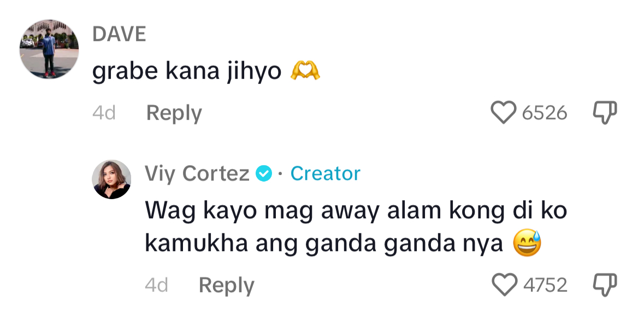Click the 4d timestamp under Viy's reply
This screenshot has width=644, height=314.
[x=156, y=285]
